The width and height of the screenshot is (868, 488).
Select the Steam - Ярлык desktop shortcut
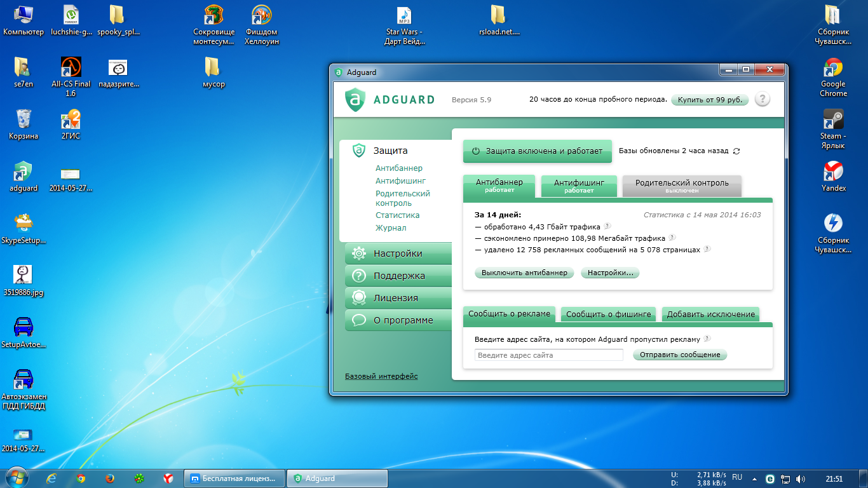click(x=833, y=129)
